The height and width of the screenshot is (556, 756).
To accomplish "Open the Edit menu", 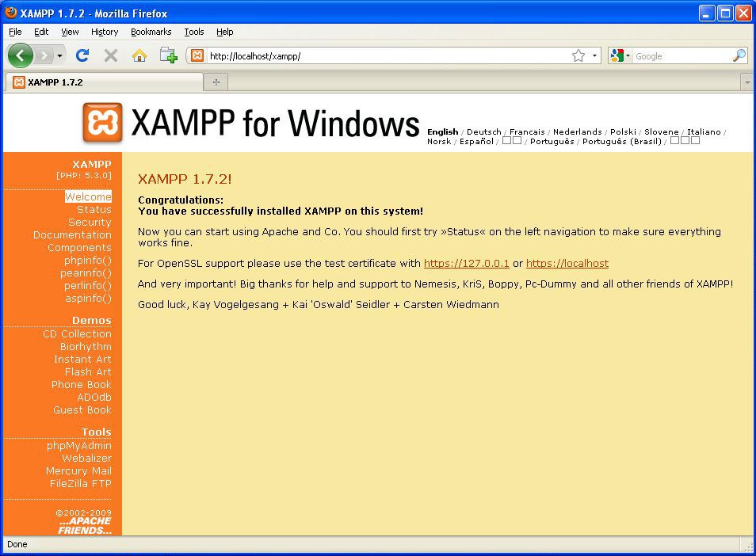I will (x=41, y=32).
